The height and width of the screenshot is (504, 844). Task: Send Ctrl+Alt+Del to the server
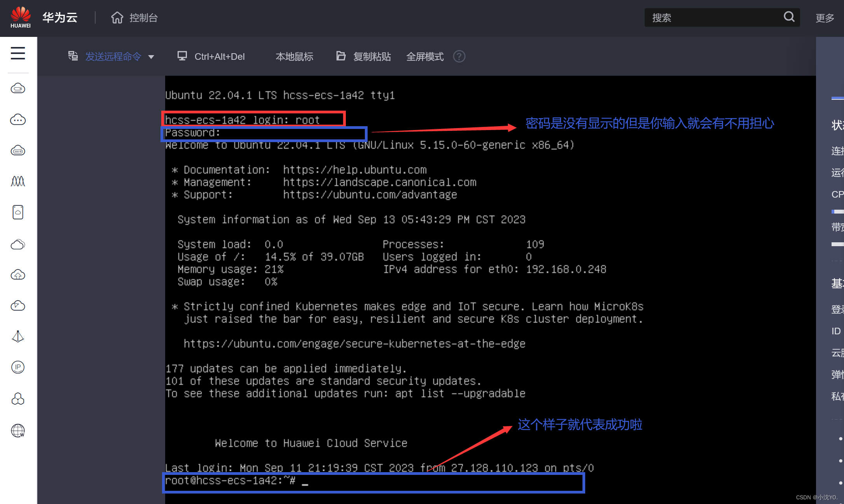coord(220,57)
